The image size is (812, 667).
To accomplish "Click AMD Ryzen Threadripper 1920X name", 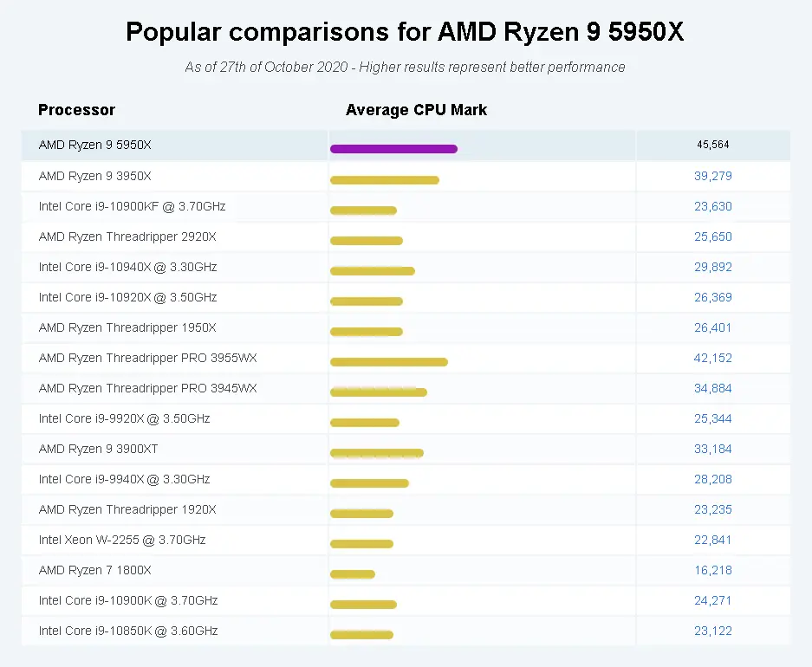I will point(127,509).
